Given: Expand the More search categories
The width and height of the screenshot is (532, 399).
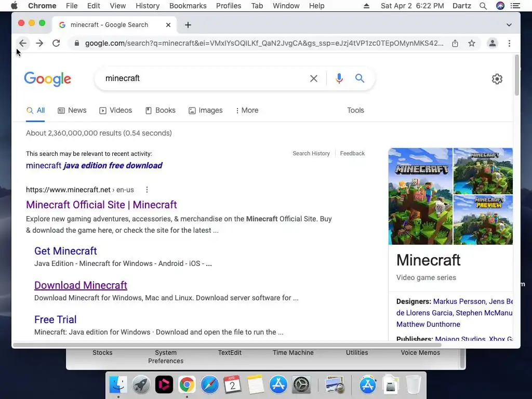Looking at the screenshot, I should click(247, 110).
